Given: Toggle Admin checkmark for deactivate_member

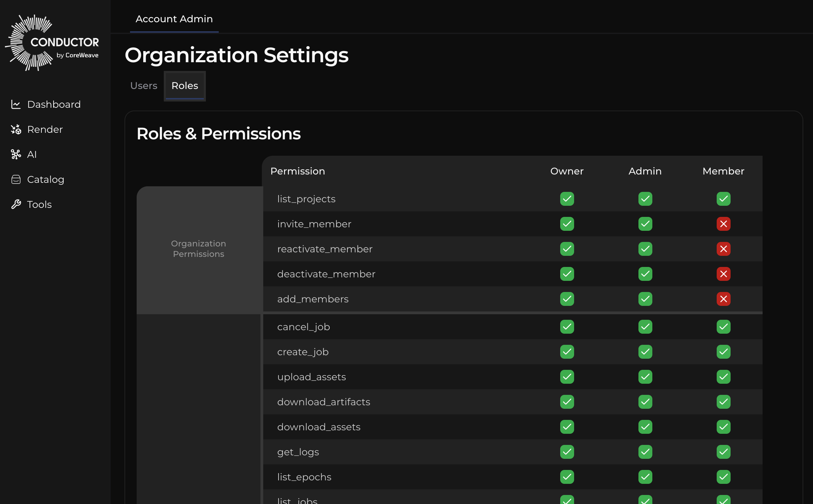Looking at the screenshot, I should pyautogui.click(x=645, y=274).
